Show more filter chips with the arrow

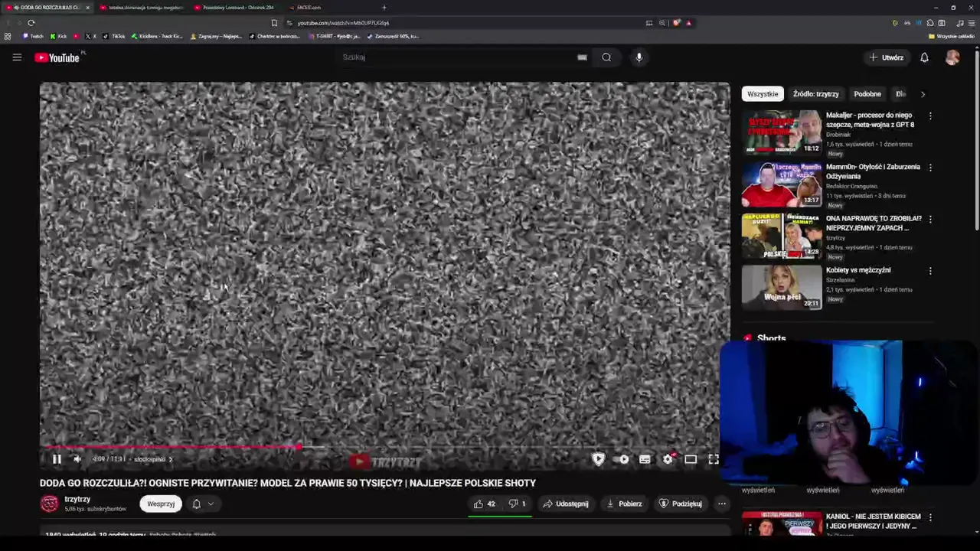pos(923,94)
